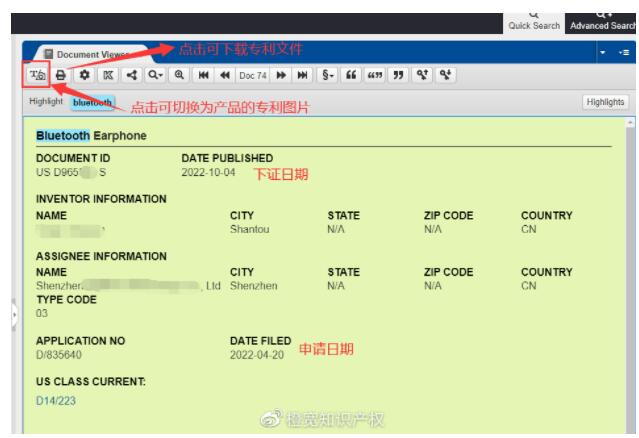The height and width of the screenshot is (438, 639).
Task: Jump to the last document
Action: [302, 75]
